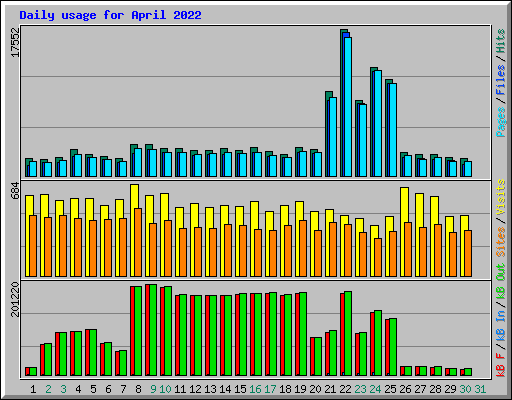The width and height of the screenshot is (512, 400).
Task: Click the green day label 24
Action: 375,389
